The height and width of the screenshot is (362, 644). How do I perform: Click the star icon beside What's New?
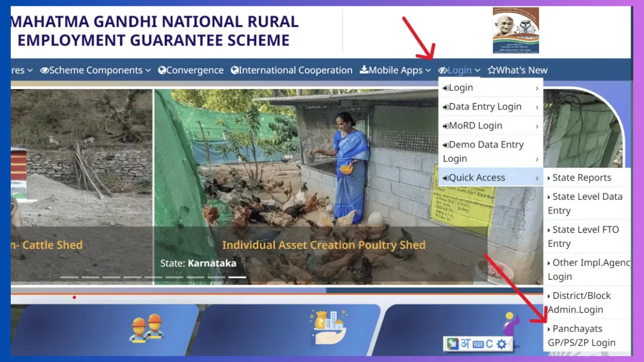point(492,70)
